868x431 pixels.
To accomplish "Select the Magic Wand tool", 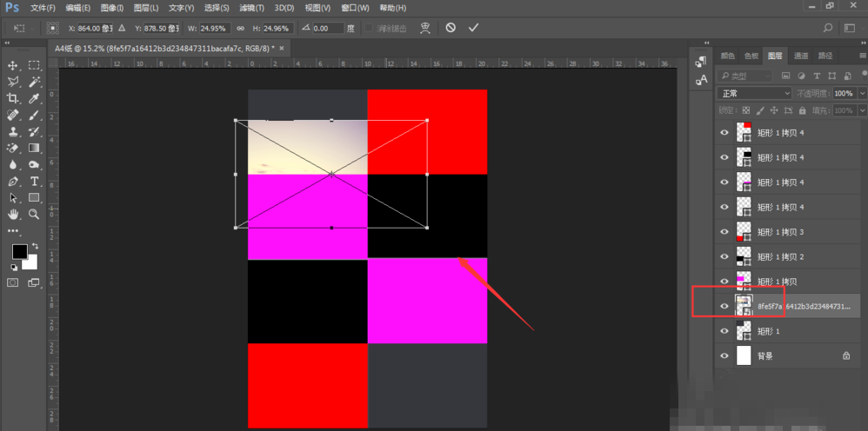I will (x=35, y=82).
